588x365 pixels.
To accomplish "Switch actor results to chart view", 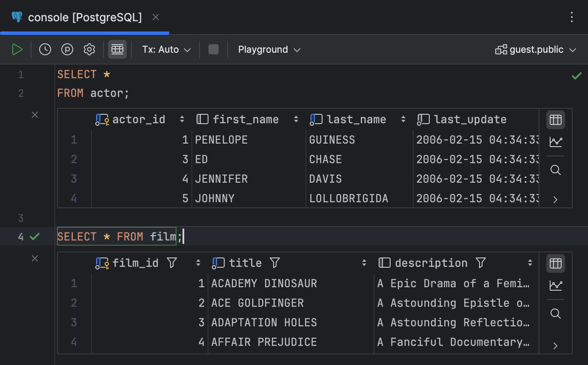I will (x=555, y=141).
